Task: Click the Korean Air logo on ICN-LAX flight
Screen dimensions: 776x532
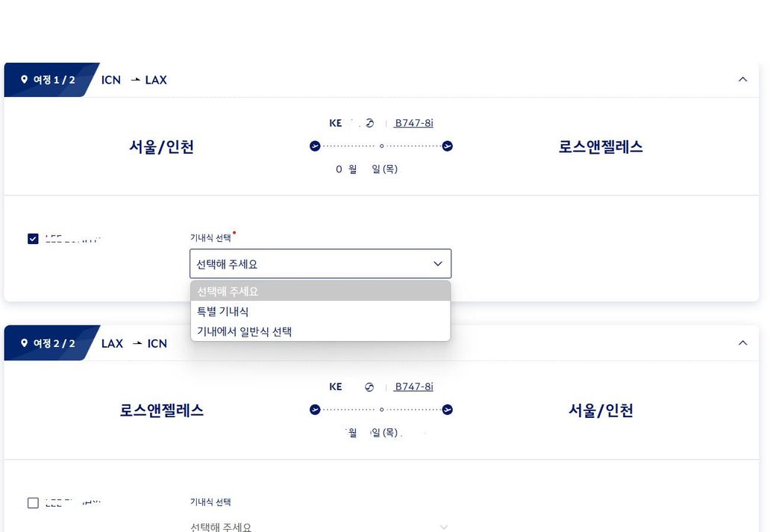Action: 369,123
